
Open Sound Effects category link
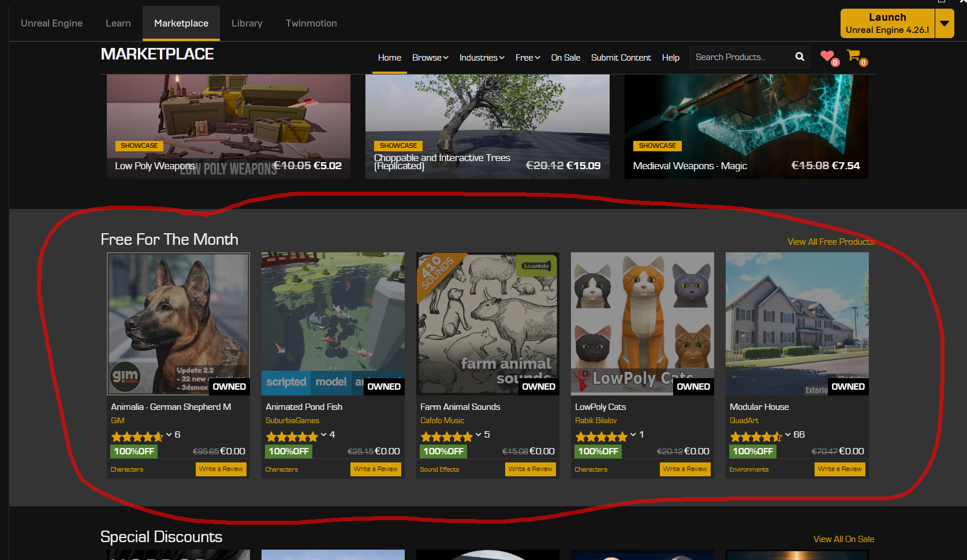[439, 470]
